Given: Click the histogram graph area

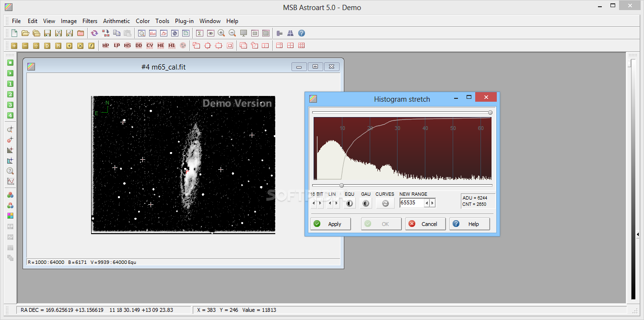Looking at the screenshot, I should coord(402,149).
